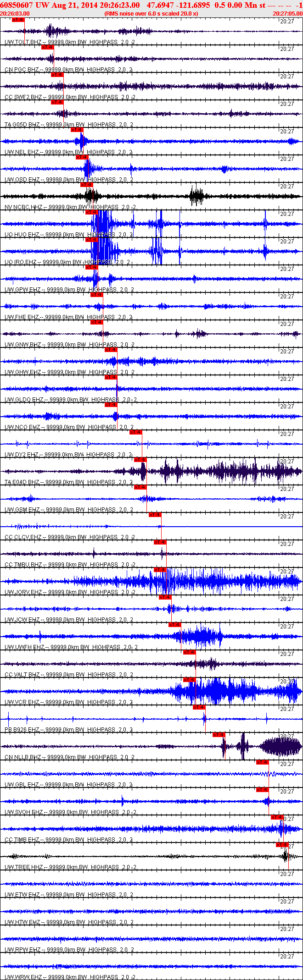Click the PB.B926.EHZ station label
The height and width of the screenshot is (980, 303).
(22, 730)
